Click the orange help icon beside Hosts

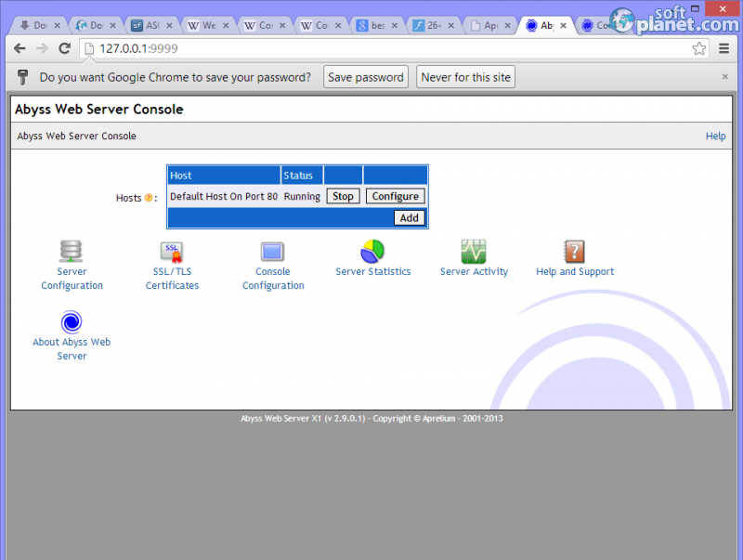[149, 198]
